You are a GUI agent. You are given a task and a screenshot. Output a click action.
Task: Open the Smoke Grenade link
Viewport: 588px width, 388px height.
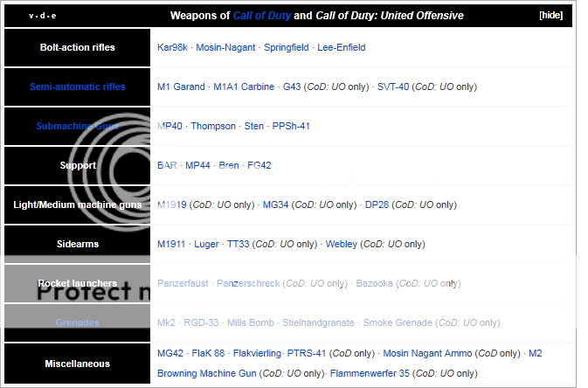[398, 322]
